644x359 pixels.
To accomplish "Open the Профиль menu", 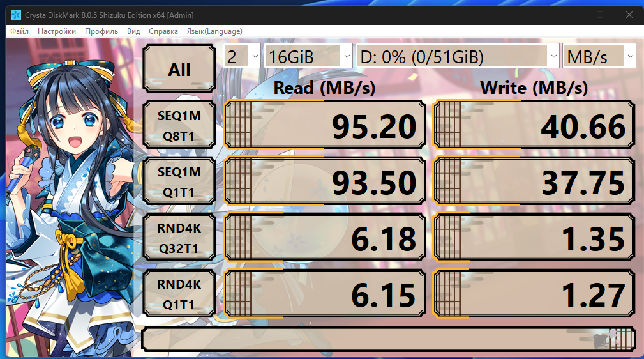I will 101,31.
